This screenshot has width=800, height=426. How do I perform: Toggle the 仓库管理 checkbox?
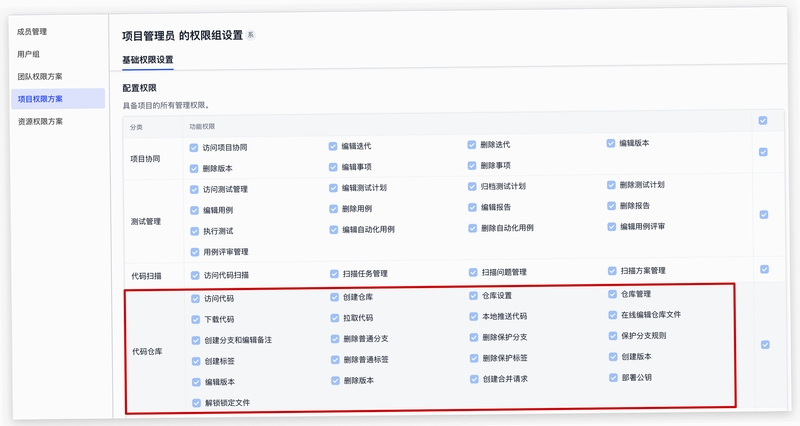(x=612, y=294)
